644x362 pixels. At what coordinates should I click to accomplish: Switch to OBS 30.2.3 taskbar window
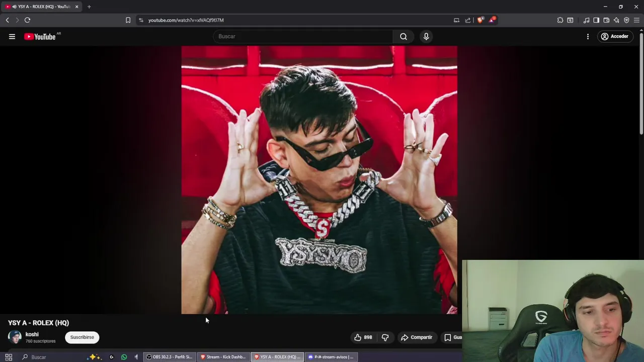[169, 357]
